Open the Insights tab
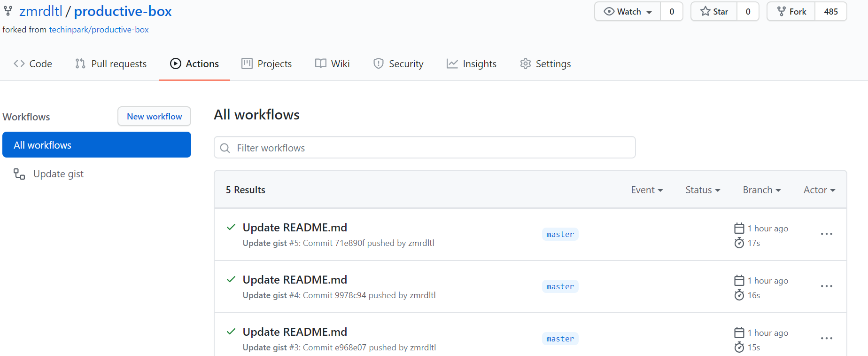The height and width of the screenshot is (356, 868). (471, 63)
